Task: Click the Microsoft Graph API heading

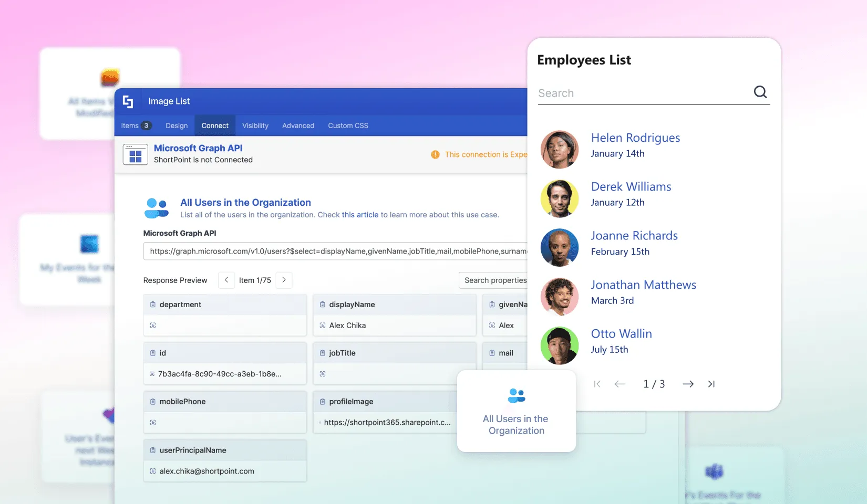Action: pos(198,148)
